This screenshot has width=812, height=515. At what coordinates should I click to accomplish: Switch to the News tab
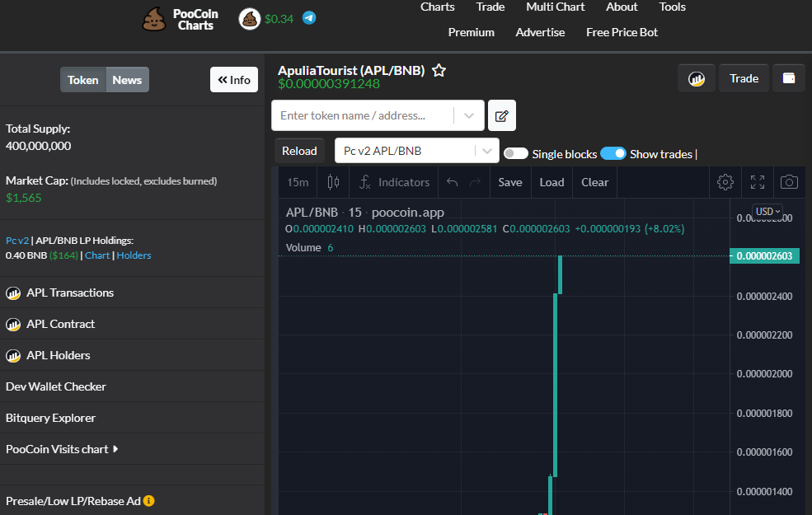click(x=127, y=80)
